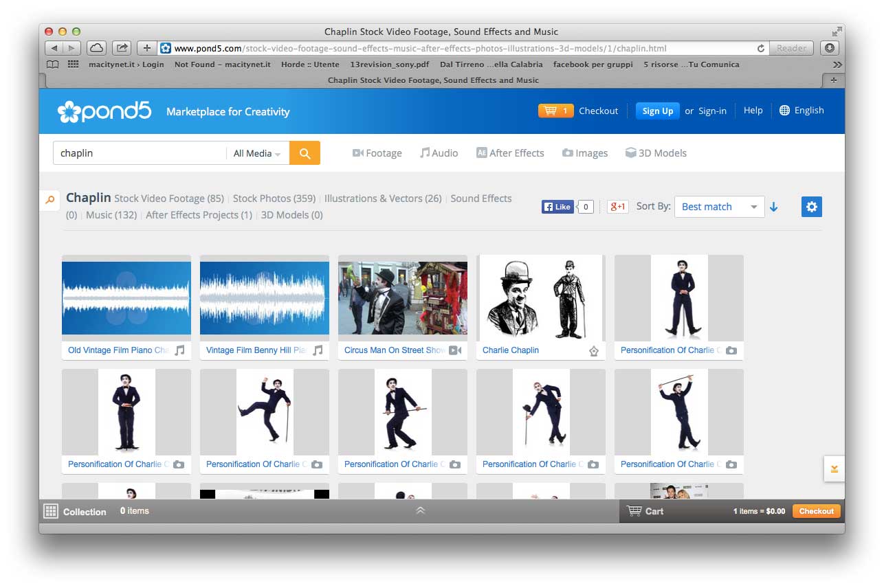884x588 pixels.
Task: Open the Best match sort dropdown
Action: 719,207
